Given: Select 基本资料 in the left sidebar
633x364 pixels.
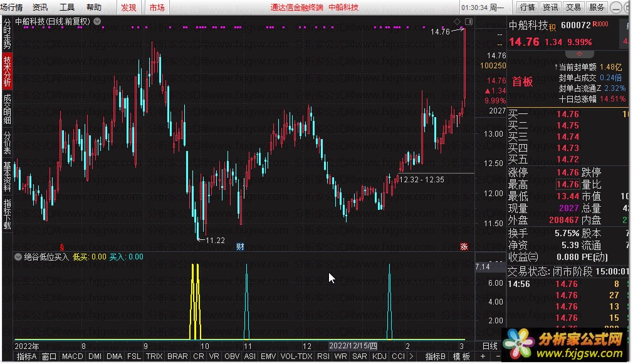Looking at the screenshot, I should click(x=8, y=176).
